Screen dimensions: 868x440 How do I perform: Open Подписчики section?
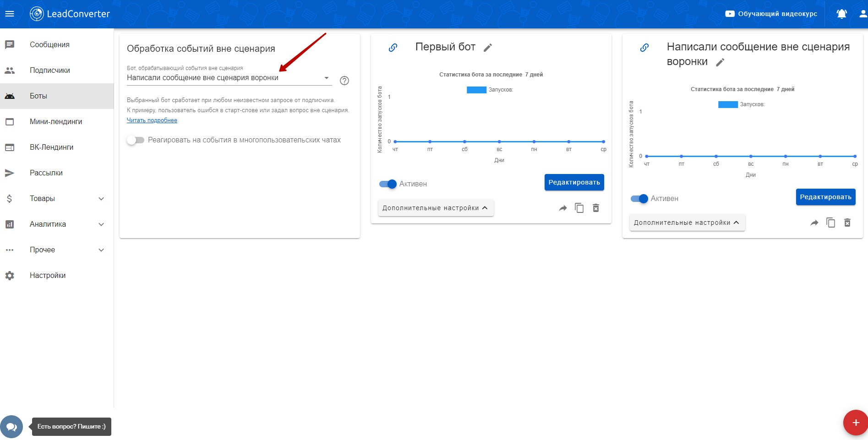[x=57, y=71]
